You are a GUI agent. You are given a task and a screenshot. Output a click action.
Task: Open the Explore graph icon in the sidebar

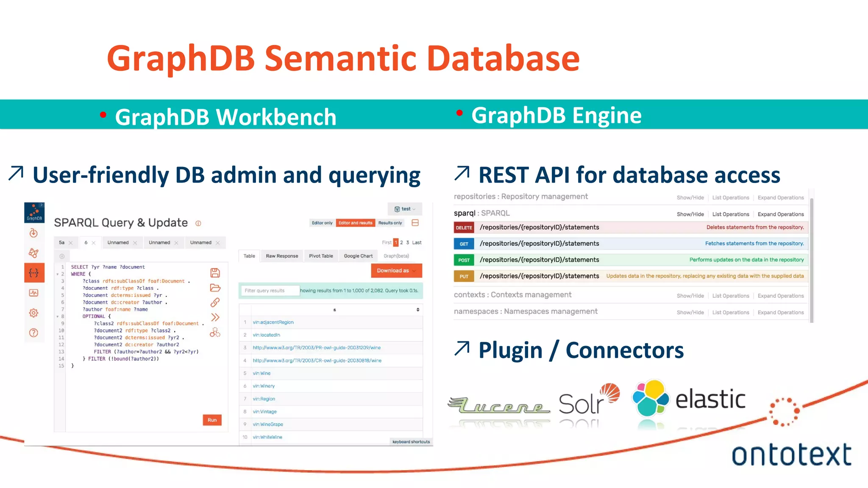point(34,253)
